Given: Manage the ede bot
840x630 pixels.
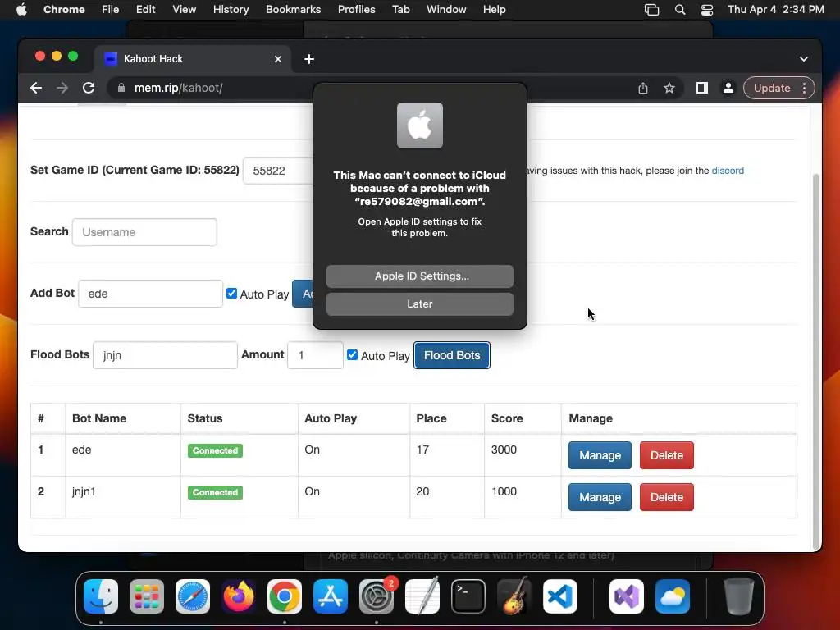Looking at the screenshot, I should 600,455.
